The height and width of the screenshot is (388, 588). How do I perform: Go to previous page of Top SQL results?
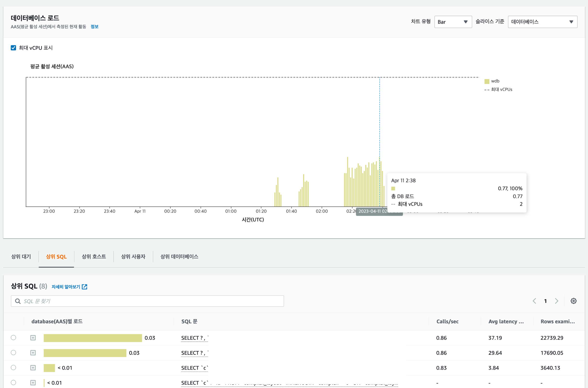[x=534, y=301]
